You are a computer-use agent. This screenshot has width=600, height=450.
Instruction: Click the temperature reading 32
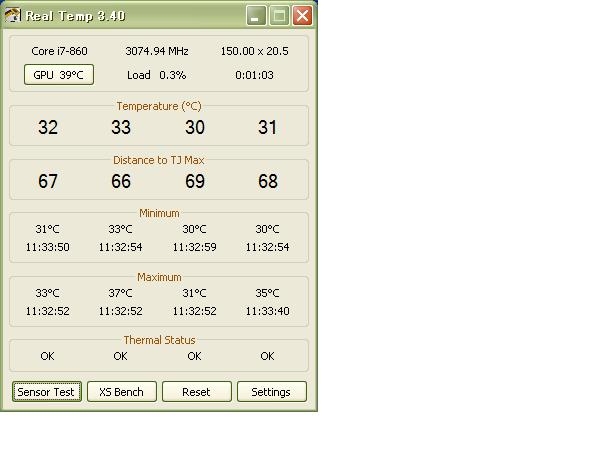48,127
